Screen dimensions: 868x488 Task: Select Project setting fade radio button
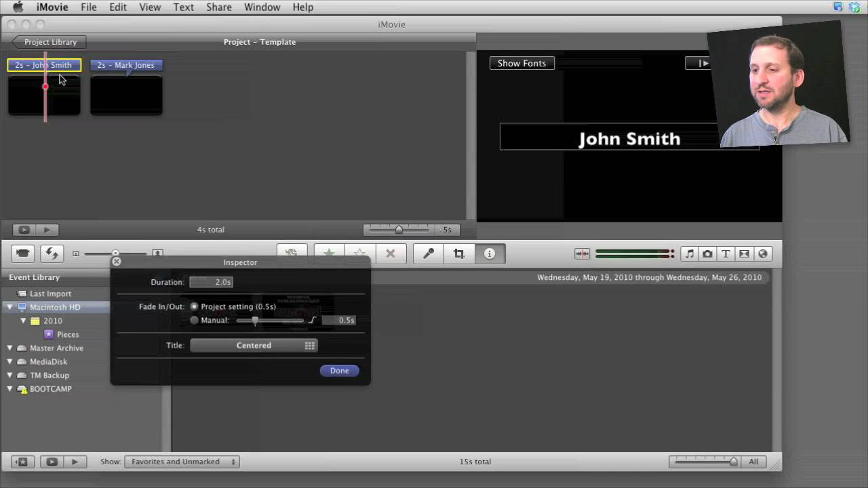(194, 306)
